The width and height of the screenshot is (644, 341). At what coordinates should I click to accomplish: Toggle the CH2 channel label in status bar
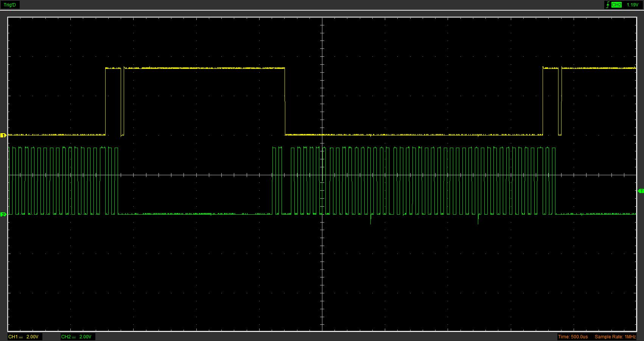coord(66,337)
